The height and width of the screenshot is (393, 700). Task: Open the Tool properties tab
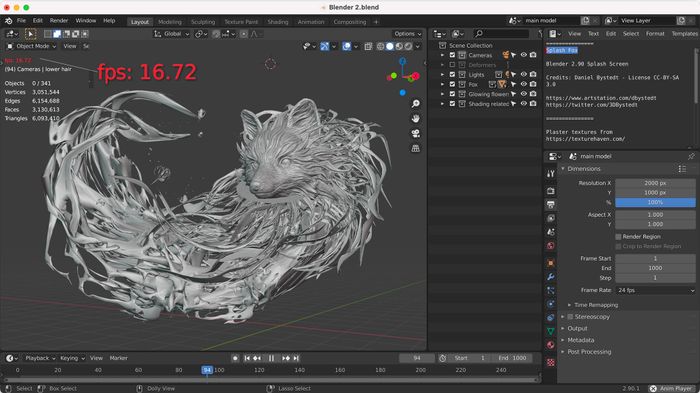(x=551, y=174)
